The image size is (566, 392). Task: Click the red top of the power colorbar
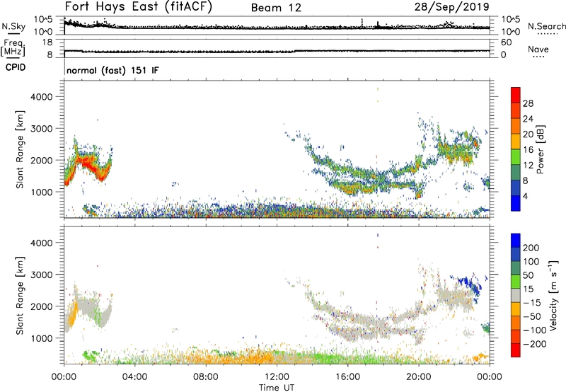click(516, 95)
